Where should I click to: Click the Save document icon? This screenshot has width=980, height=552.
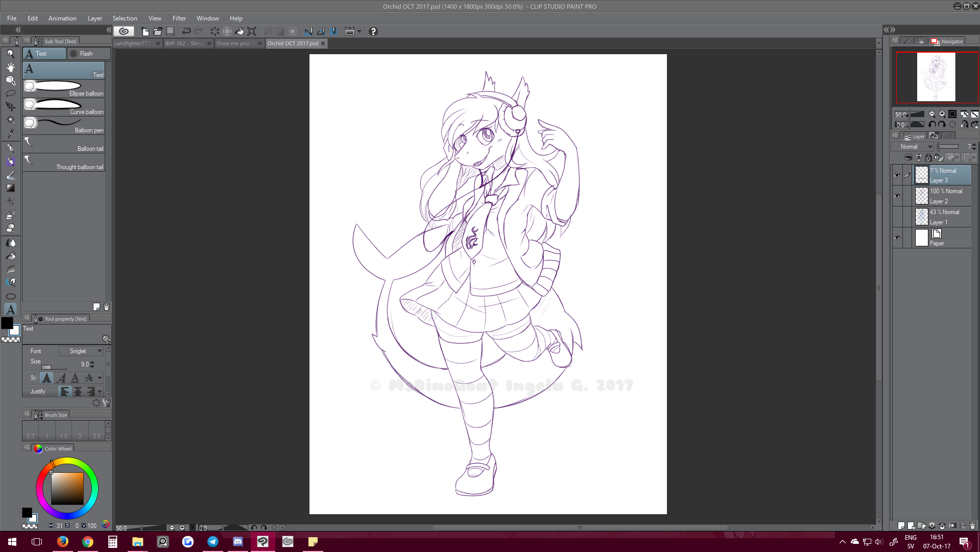[171, 32]
